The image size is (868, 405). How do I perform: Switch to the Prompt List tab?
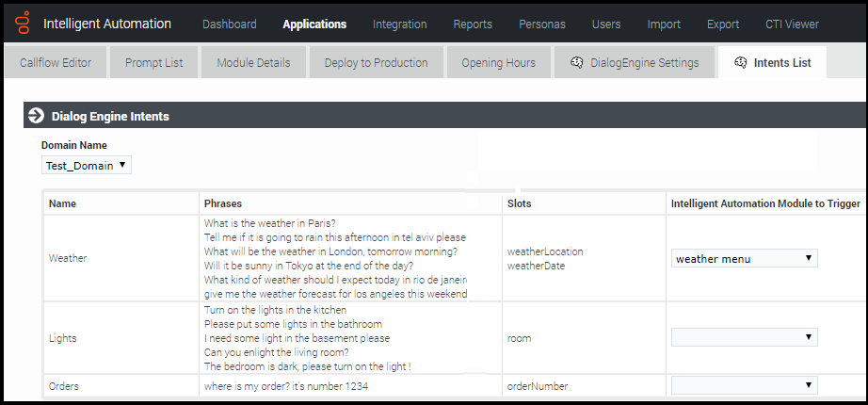[153, 63]
